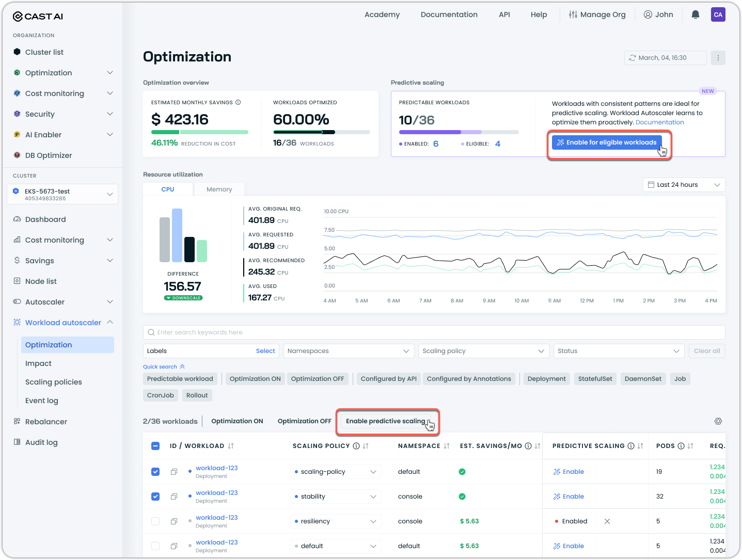Open the EKS-5673-test cluster selector
Screen dimensions: 742x560
pos(62,195)
